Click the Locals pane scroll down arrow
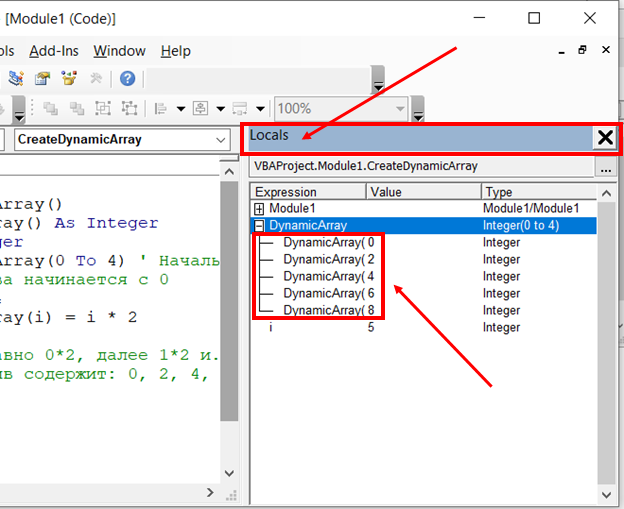 (x=606, y=495)
